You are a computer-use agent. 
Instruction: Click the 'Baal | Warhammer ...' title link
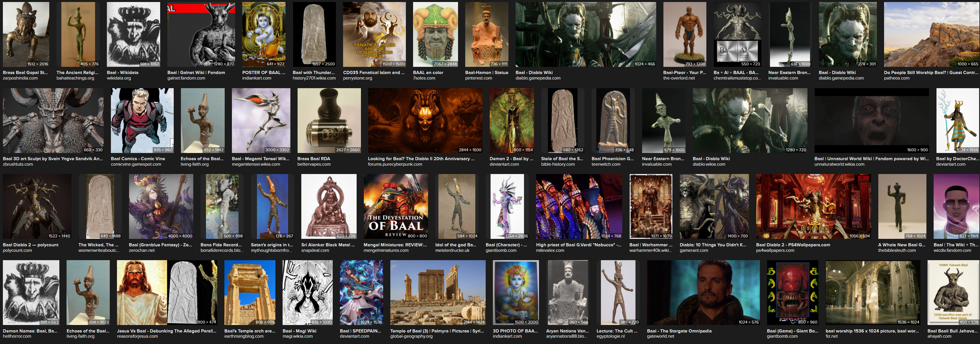pos(651,245)
